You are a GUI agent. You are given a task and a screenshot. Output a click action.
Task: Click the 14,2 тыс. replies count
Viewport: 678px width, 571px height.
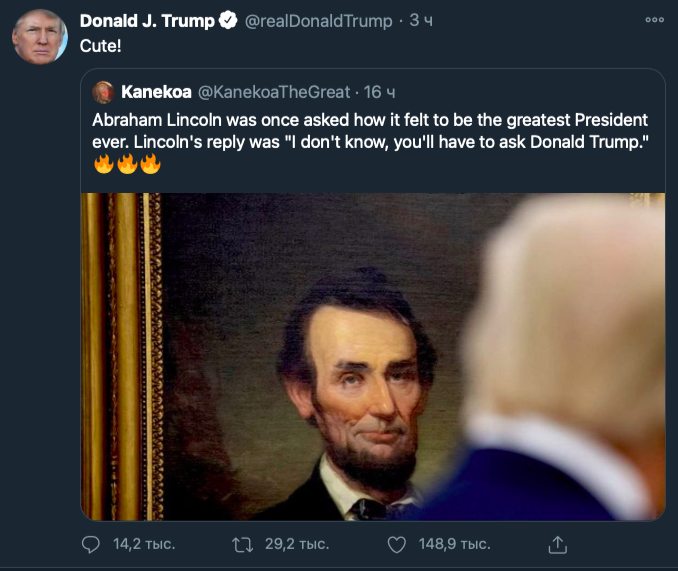143,544
